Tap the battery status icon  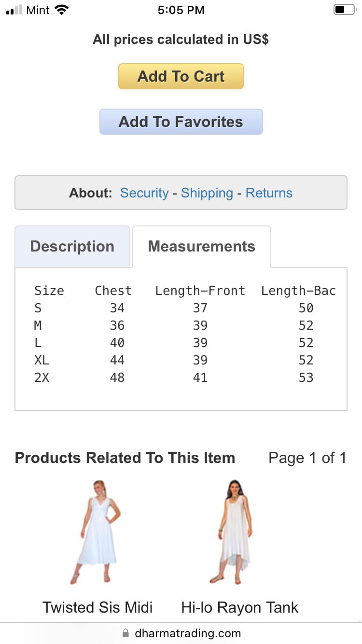[344, 10]
